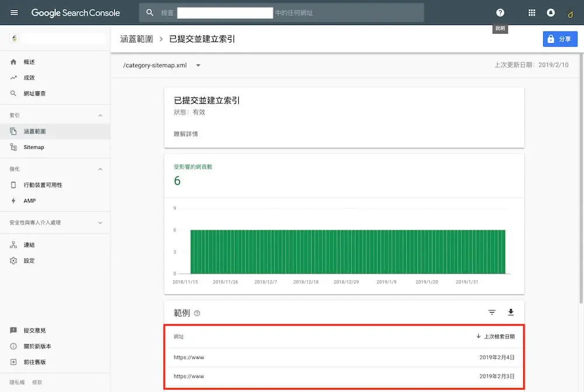Collapse the 索引 section
Viewport: 584px width, 392px height.
pos(100,116)
